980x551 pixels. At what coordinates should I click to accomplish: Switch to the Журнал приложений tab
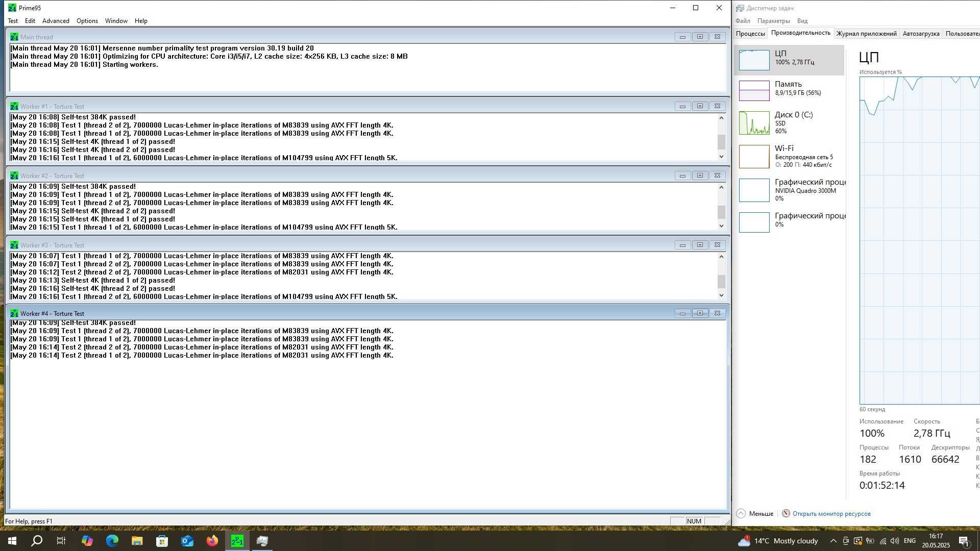coord(866,34)
